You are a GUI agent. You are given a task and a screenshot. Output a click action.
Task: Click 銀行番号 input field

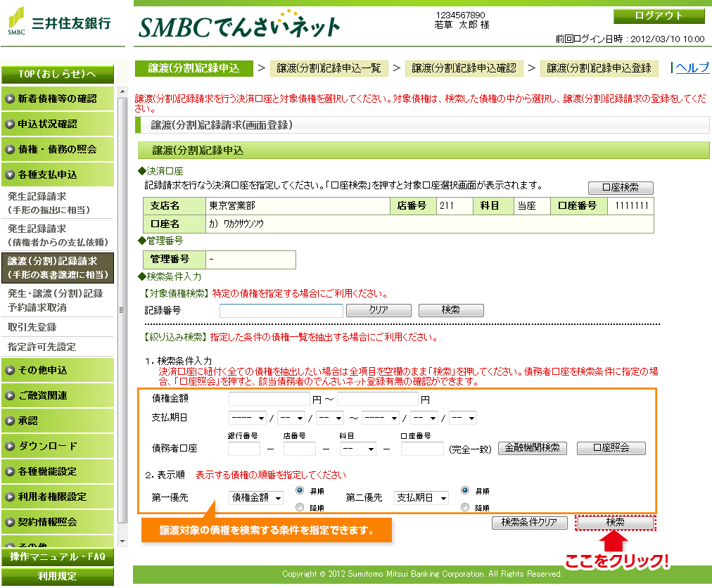(244, 449)
